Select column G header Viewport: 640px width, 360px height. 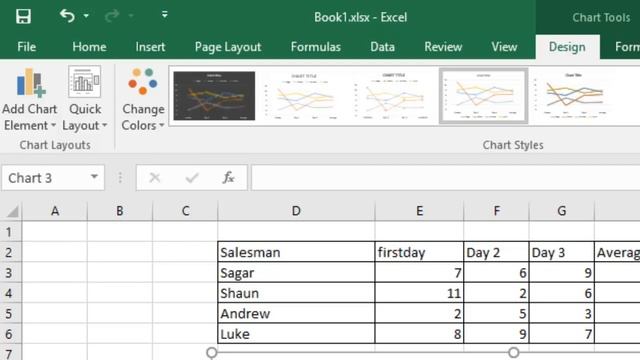click(562, 211)
